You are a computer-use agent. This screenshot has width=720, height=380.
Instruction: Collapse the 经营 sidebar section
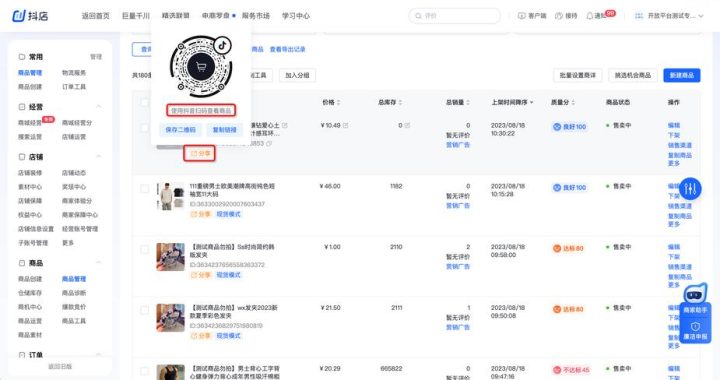coord(99,107)
